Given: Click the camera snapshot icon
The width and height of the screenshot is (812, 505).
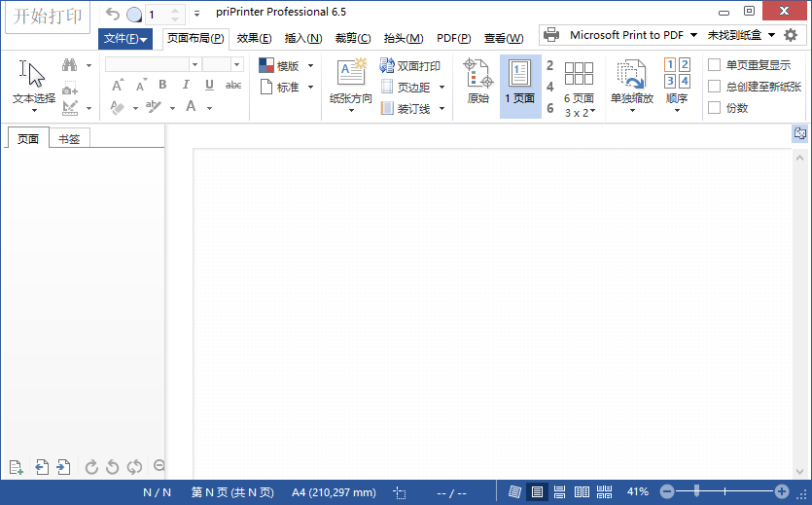Looking at the screenshot, I should point(69,88).
